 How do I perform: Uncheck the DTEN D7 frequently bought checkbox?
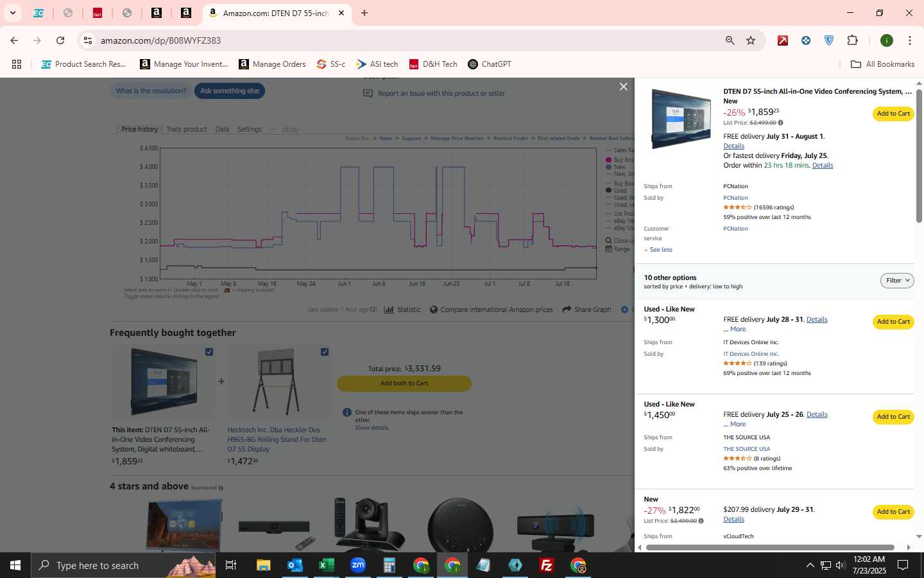pyautogui.click(x=209, y=352)
